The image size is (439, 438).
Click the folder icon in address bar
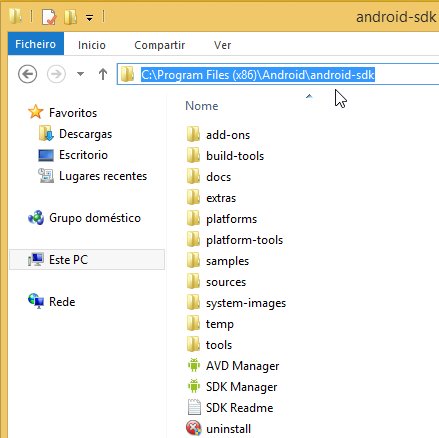[x=127, y=74]
